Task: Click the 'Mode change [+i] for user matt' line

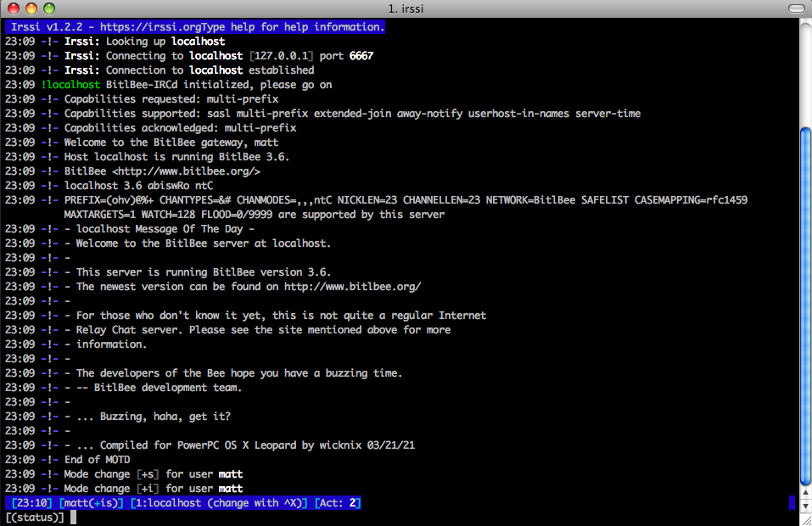Action: pyautogui.click(x=124, y=488)
